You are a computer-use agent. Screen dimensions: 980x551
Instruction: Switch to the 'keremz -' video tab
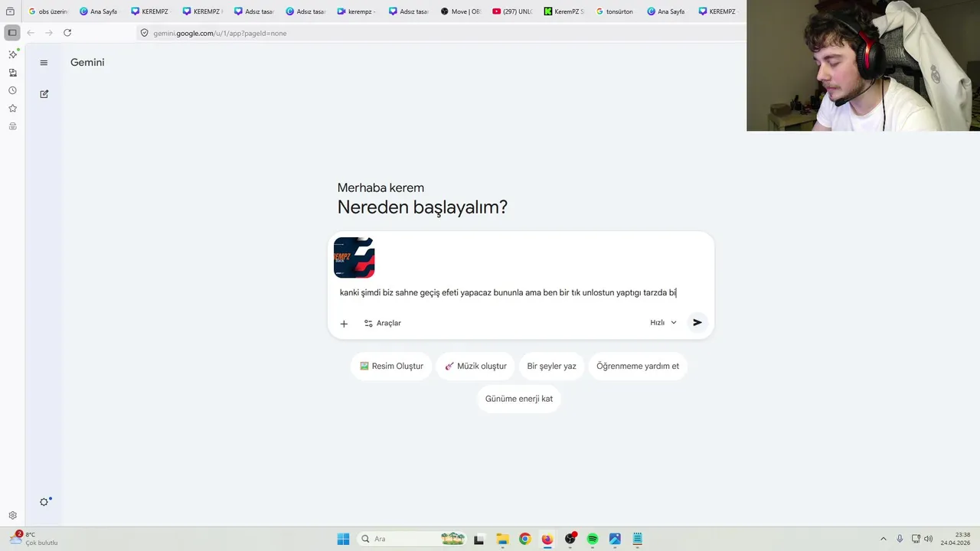(x=357, y=11)
